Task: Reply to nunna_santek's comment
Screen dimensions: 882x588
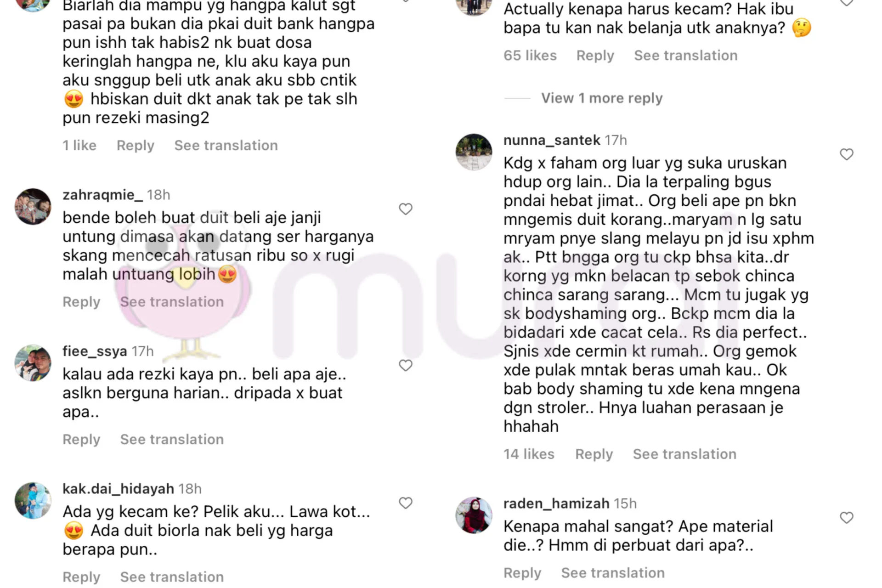Action: pos(594,454)
